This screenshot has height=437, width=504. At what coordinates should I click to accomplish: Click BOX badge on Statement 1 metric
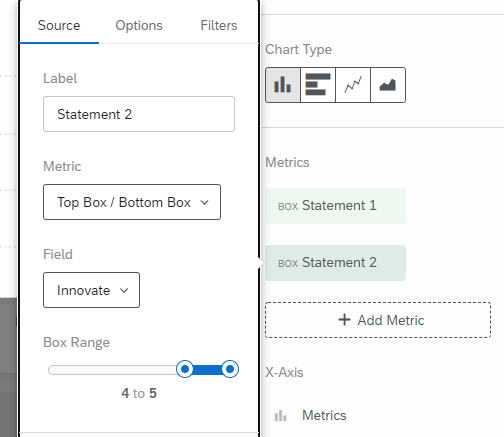point(288,206)
